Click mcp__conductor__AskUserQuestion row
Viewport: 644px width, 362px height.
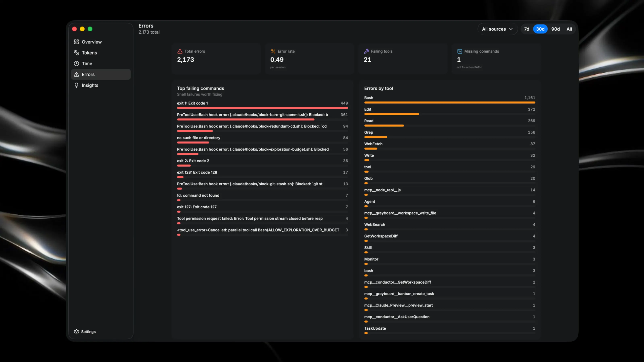[x=450, y=319]
